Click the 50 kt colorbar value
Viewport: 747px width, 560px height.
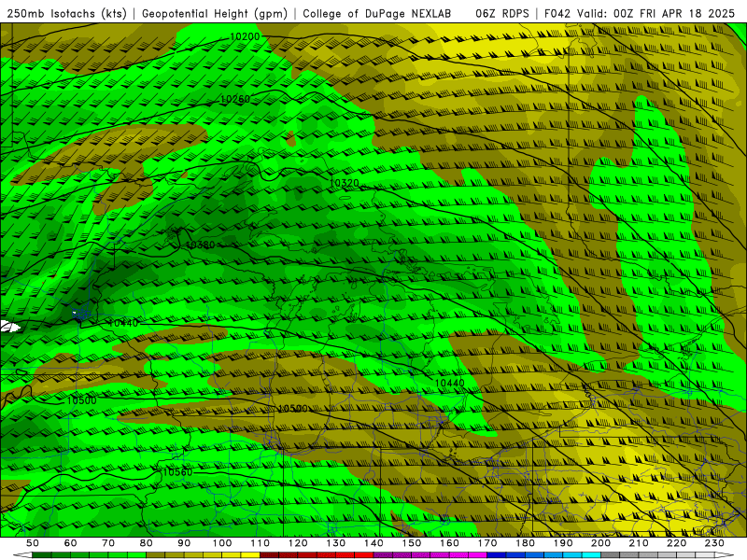[x=33, y=543]
